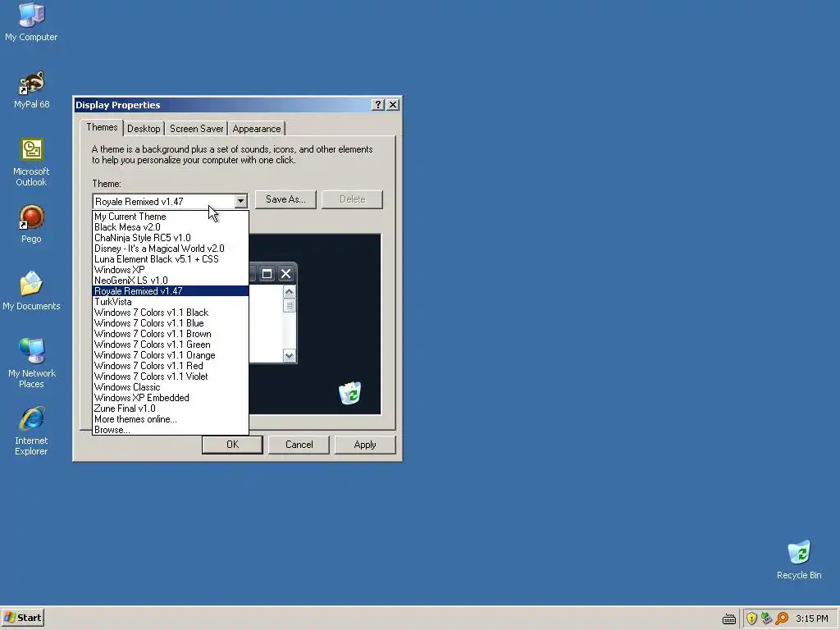This screenshot has width=840, height=630.
Task: Pick Windows 7 Colors v1.1 Black
Action: pyautogui.click(x=171, y=313)
